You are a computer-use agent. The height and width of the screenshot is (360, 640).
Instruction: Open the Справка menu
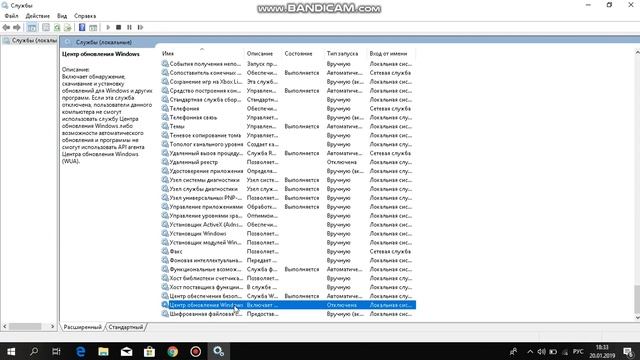coord(85,16)
